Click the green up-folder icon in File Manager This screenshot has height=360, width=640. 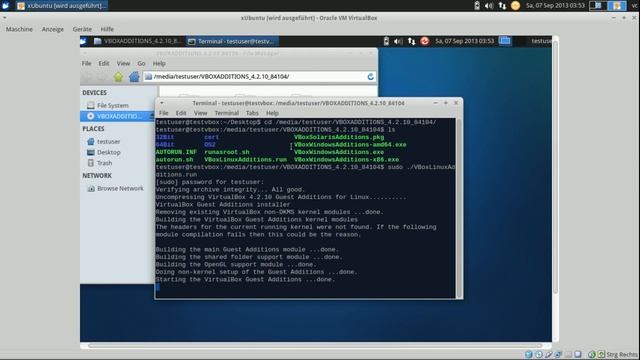click(118, 77)
